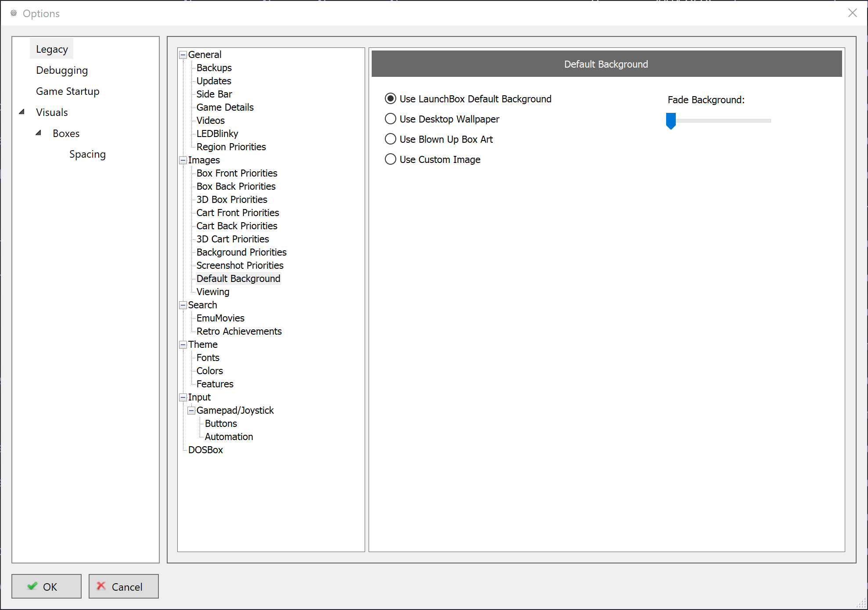Image resolution: width=868 pixels, height=610 pixels.
Task: Confirm with the OK button
Action: (x=47, y=586)
